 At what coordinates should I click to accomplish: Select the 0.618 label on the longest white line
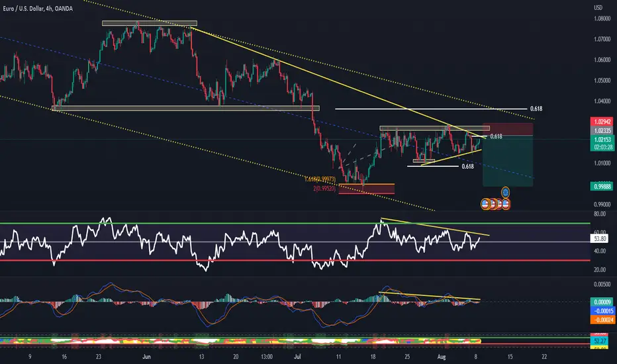[x=536, y=109]
